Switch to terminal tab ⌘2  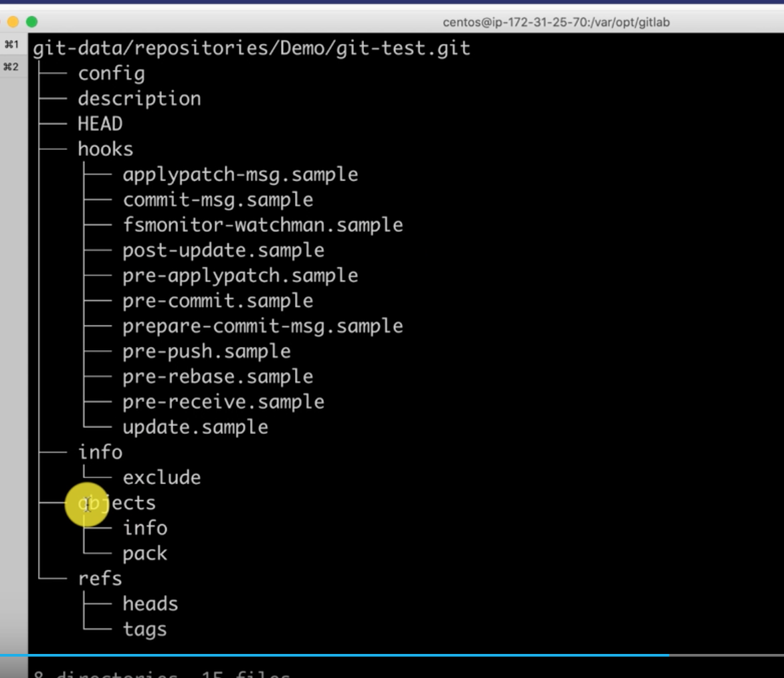11,66
